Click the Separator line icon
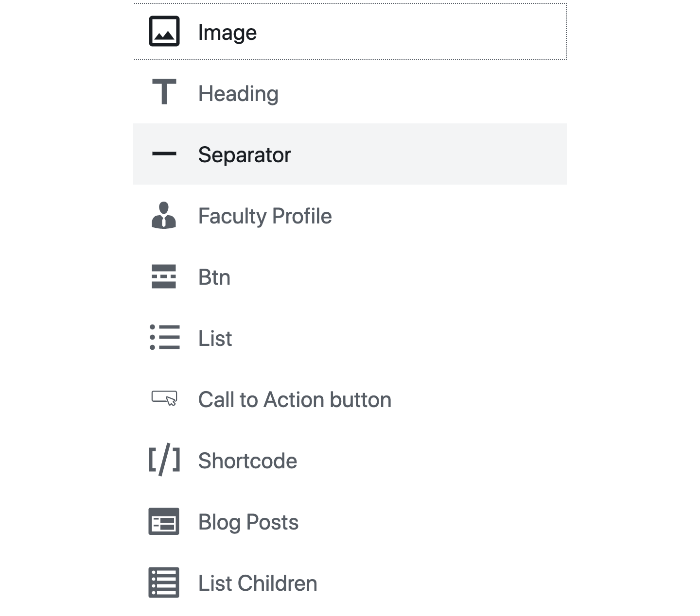 tap(164, 154)
